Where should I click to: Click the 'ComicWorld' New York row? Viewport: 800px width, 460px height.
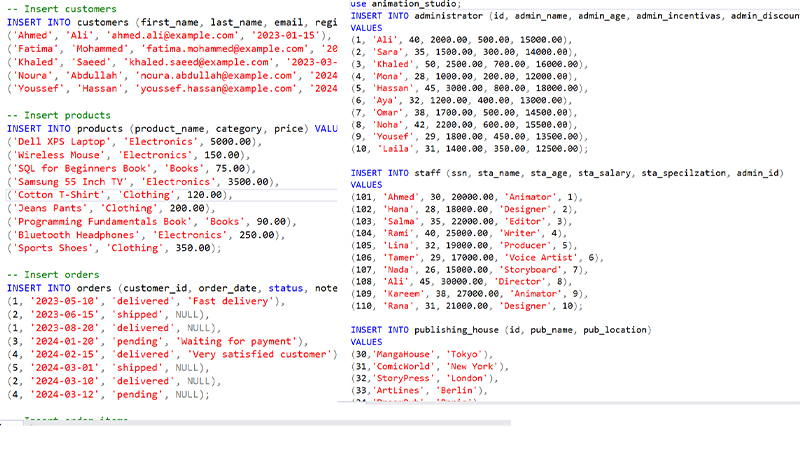click(x=430, y=367)
